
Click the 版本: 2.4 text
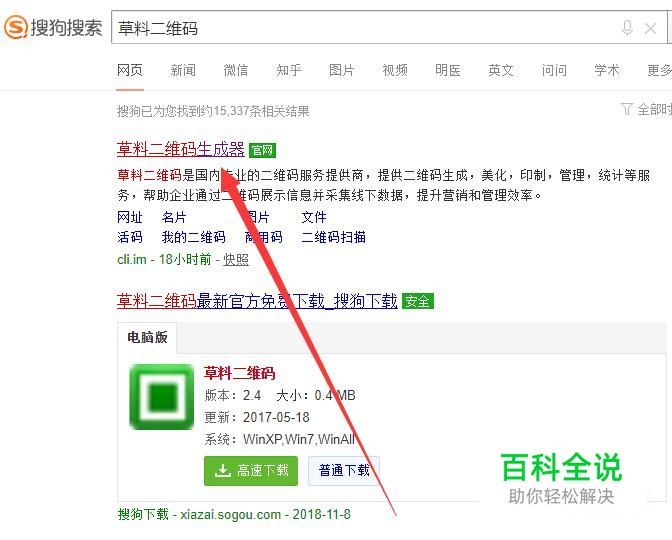(233, 395)
